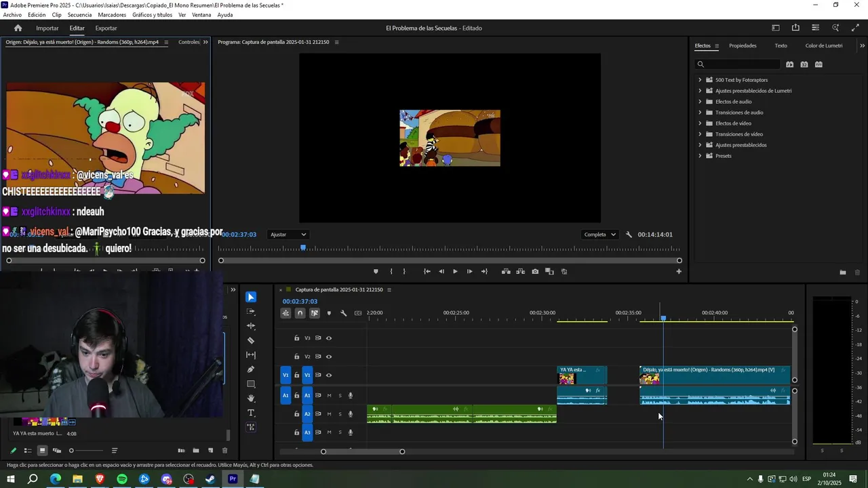
Task: Adjust Project panel thumbnail zoom slider
Action: [x=87, y=451]
